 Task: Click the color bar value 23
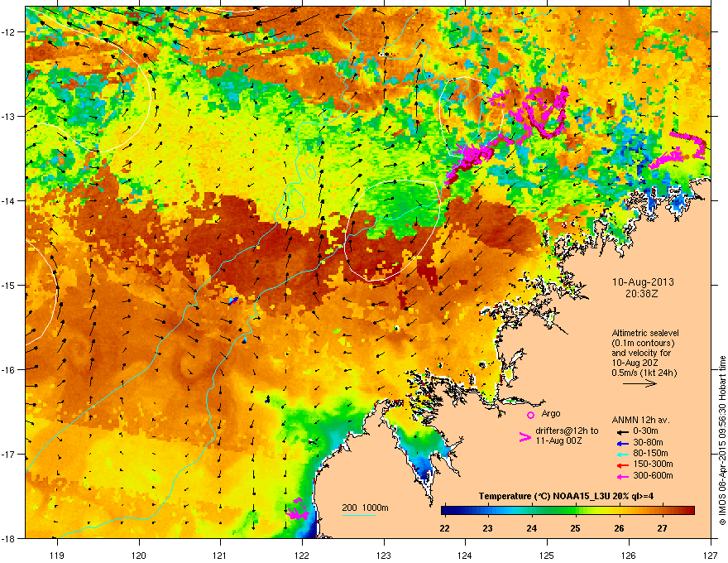(x=487, y=528)
